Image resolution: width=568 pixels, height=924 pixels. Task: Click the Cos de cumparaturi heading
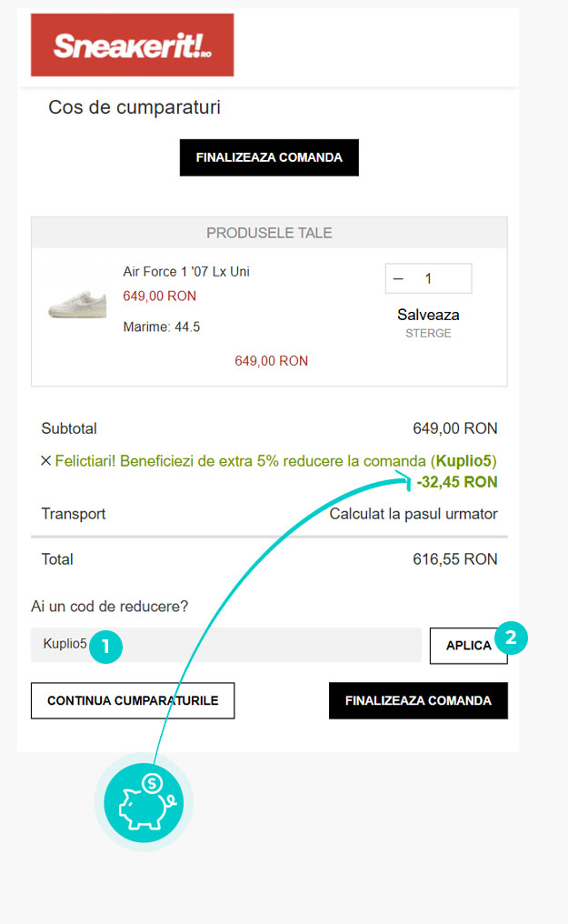pyautogui.click(x=135, y=108)
